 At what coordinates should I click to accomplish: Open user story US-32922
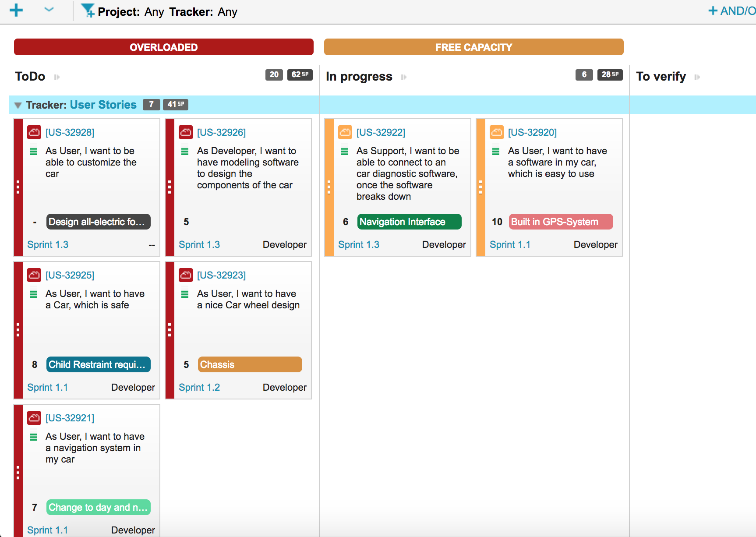tap(381, 132)
